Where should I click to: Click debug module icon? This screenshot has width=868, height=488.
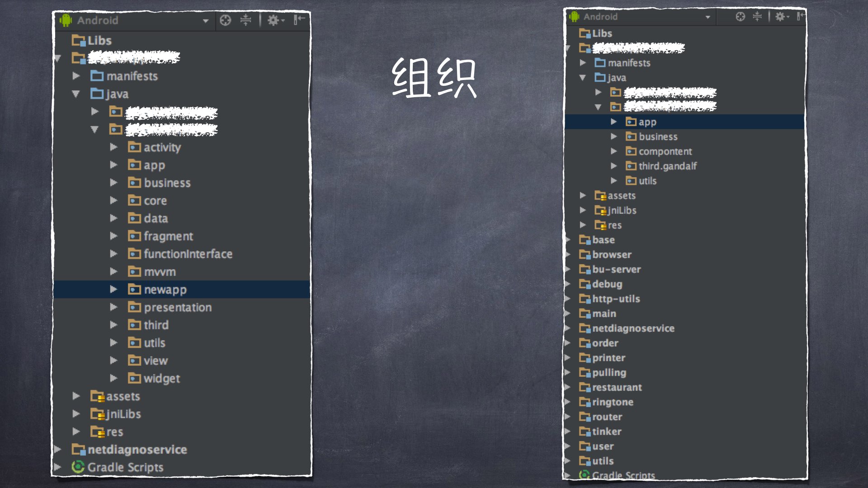coord(585,284)
